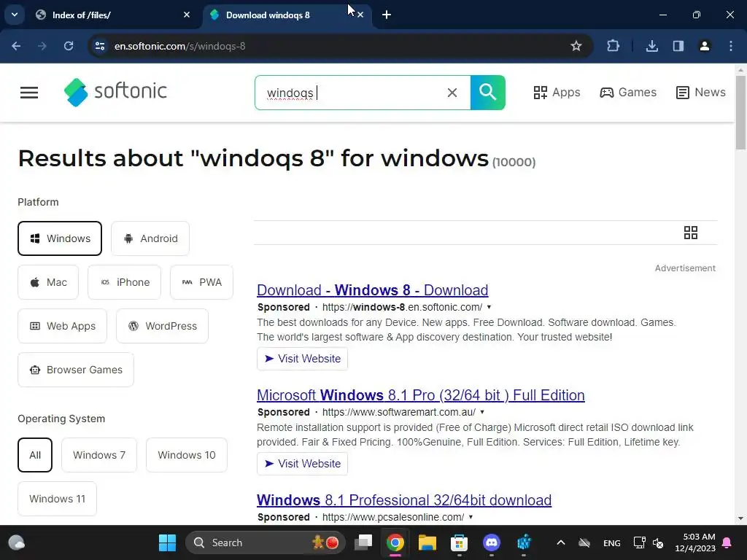Screen dimensions: 747x560
Task: Bookmark this page with the star
Action: point(576,46)
